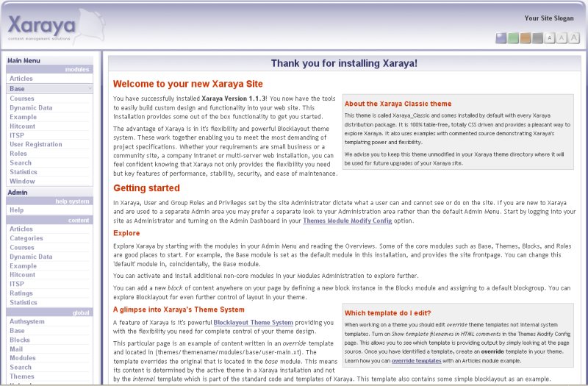Switch to the gray color scheme swatch
This screenshot has height=386, width=588.
pyautogui.click(x=537, y=38)
